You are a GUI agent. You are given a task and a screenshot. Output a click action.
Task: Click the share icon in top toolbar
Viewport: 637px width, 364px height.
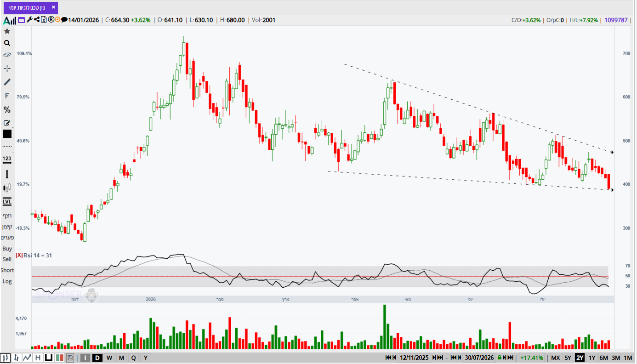[37, 20]
